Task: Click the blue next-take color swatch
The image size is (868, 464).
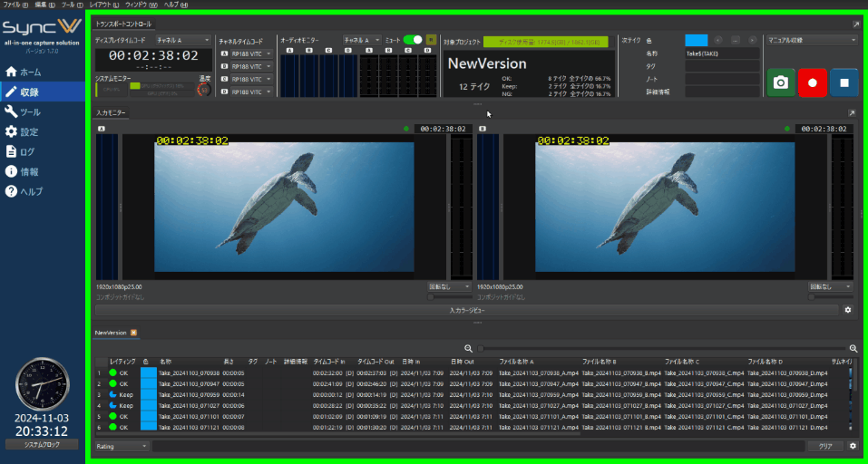Action: tap(696, 41)
